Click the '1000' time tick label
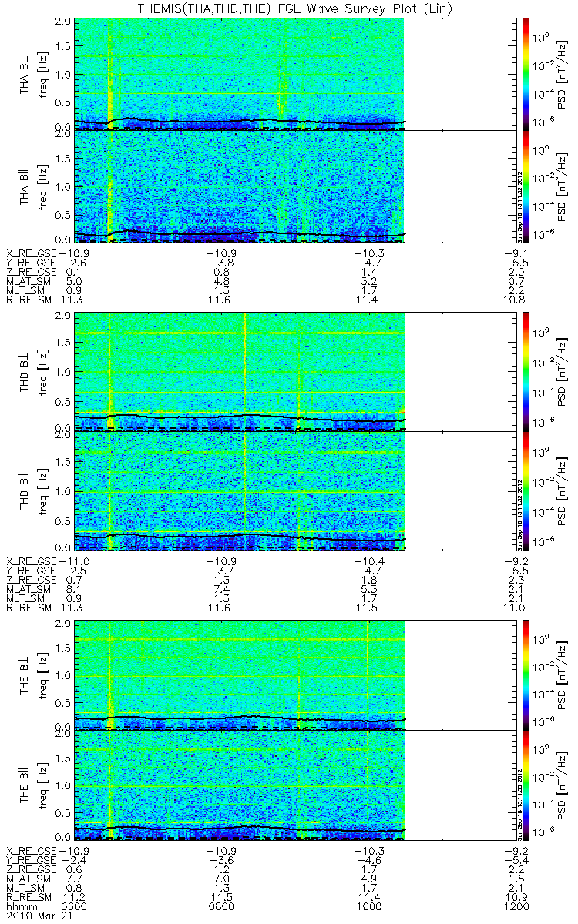This screenshot has width=578, height=924. coord(370,908)
